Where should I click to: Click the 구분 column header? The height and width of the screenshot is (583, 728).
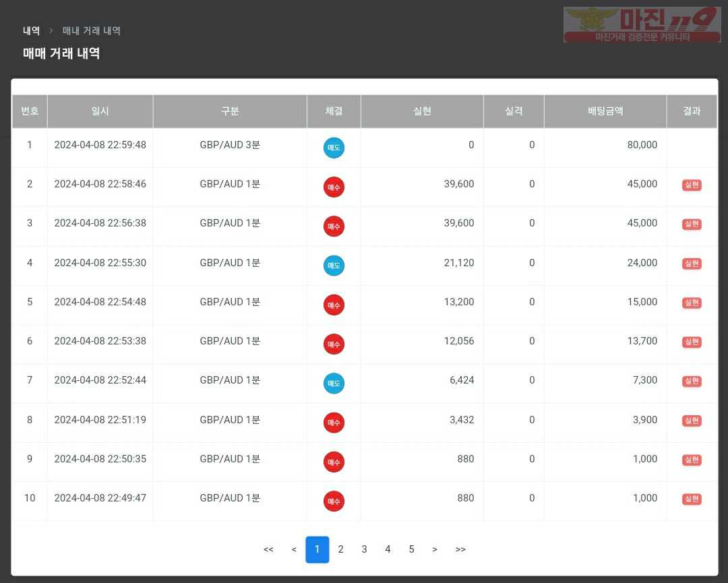(230, 111)
